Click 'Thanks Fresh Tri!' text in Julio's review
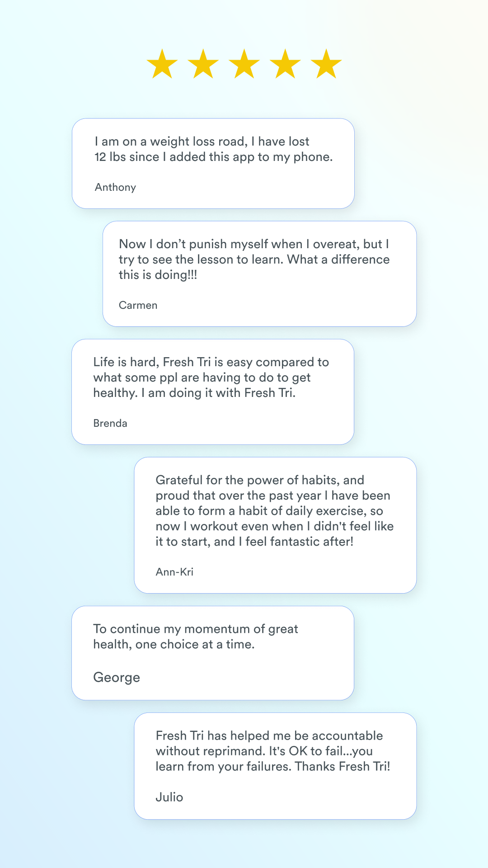The height and width of the screenshot is (868, 488). [343, 767]
